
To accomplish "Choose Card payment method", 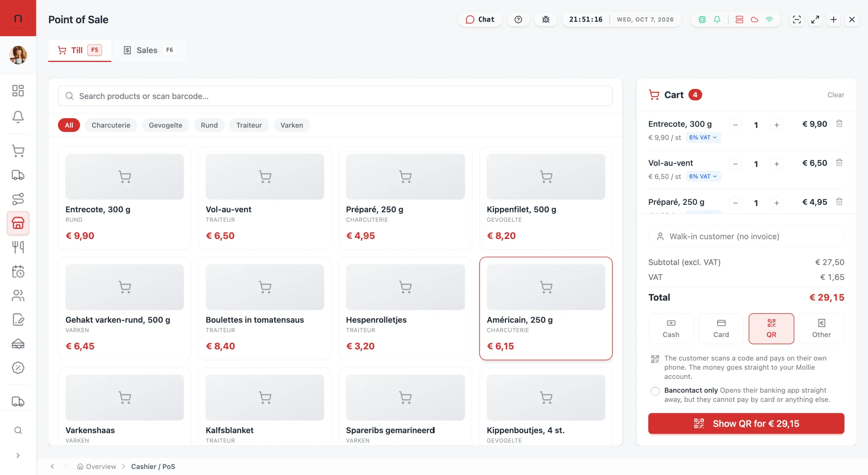I will coord(721,328).
